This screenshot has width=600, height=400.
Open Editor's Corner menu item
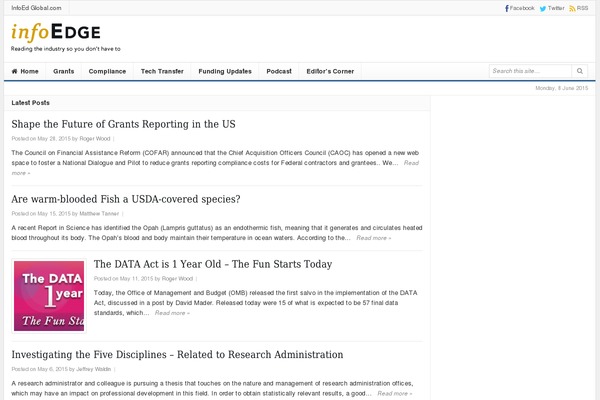pyautogui.click(x=330, y=71)
